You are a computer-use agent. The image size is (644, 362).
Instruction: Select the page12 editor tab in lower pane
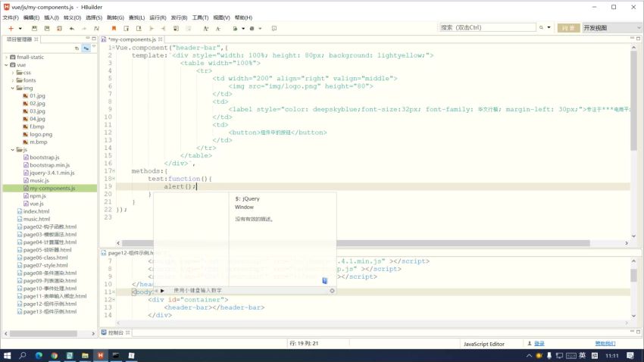pyautogui.click(x=127, y=253)
